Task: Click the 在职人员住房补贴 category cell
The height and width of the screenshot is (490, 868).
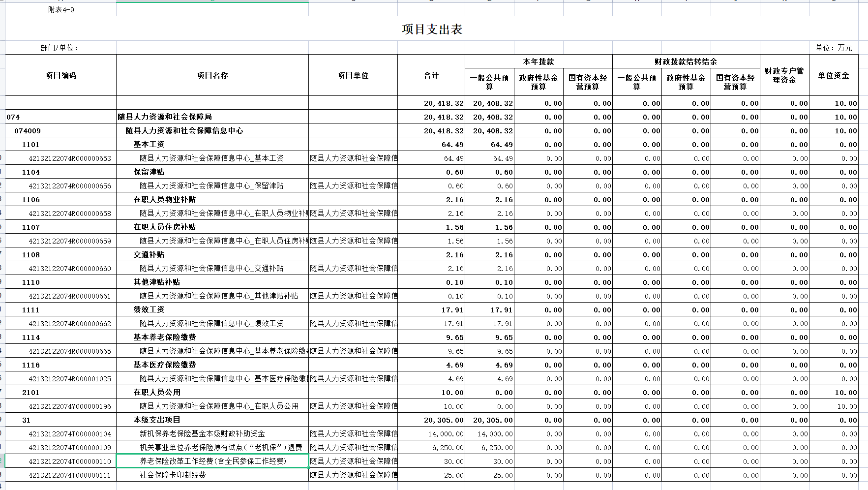Action: pos(212,227)
